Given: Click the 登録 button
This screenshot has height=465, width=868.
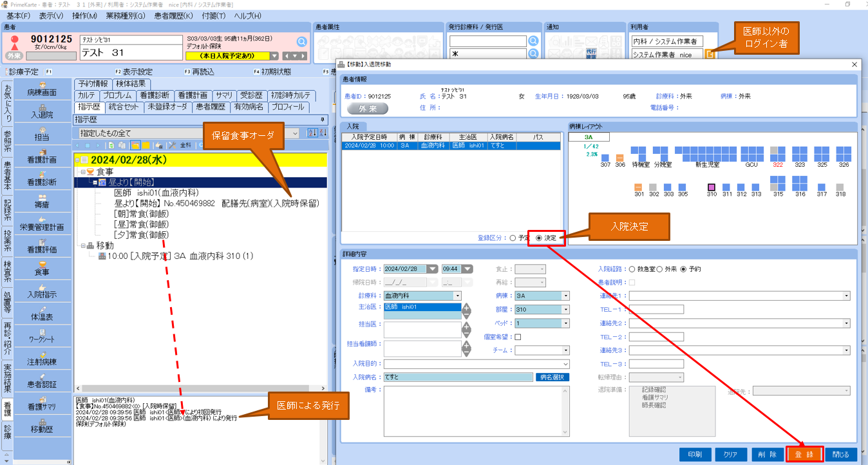Looking at the screenshot, I should (804, 454).
